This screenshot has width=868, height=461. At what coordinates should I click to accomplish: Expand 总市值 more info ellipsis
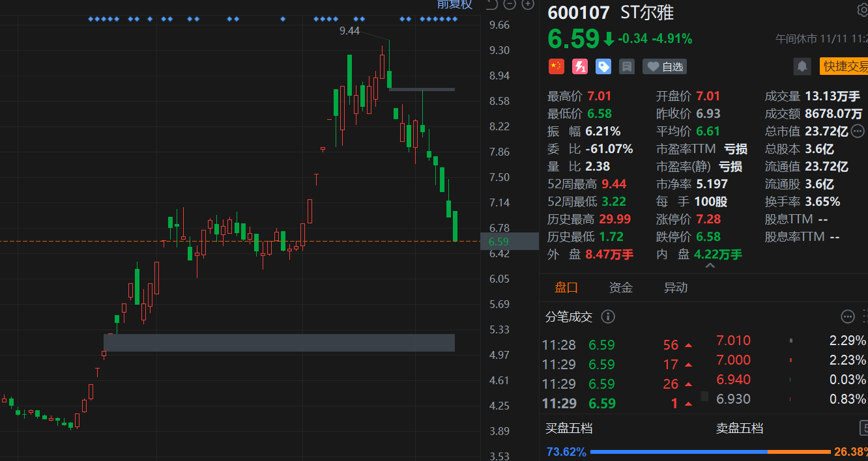tap(858, 131)
